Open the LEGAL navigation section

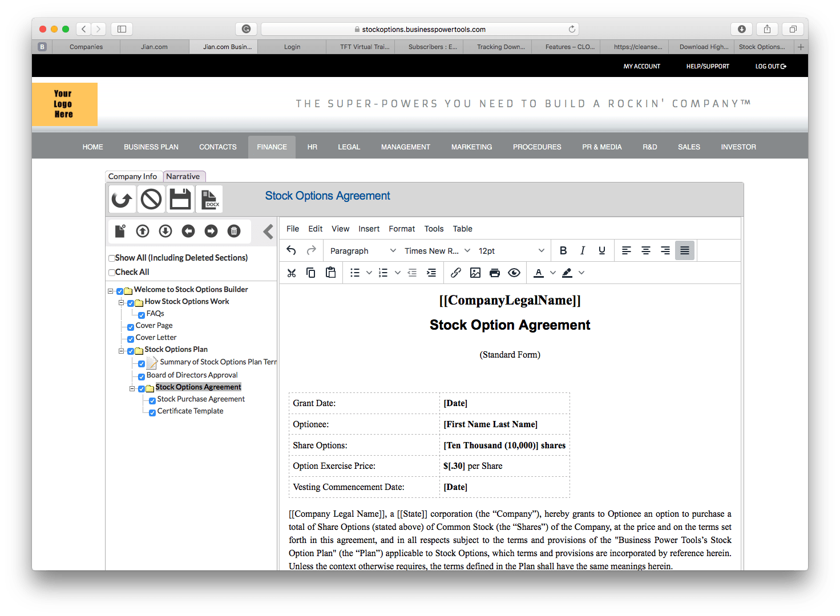(349, 147)
